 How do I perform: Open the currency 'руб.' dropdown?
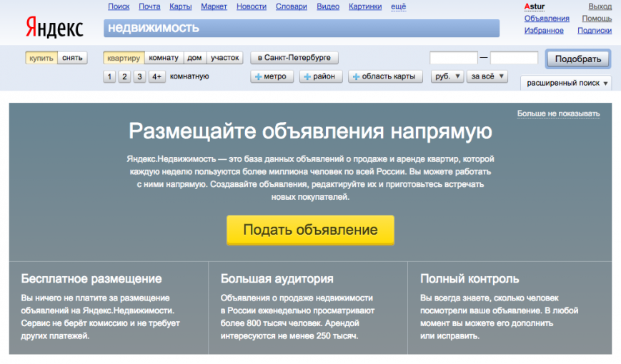pos(447,76)
